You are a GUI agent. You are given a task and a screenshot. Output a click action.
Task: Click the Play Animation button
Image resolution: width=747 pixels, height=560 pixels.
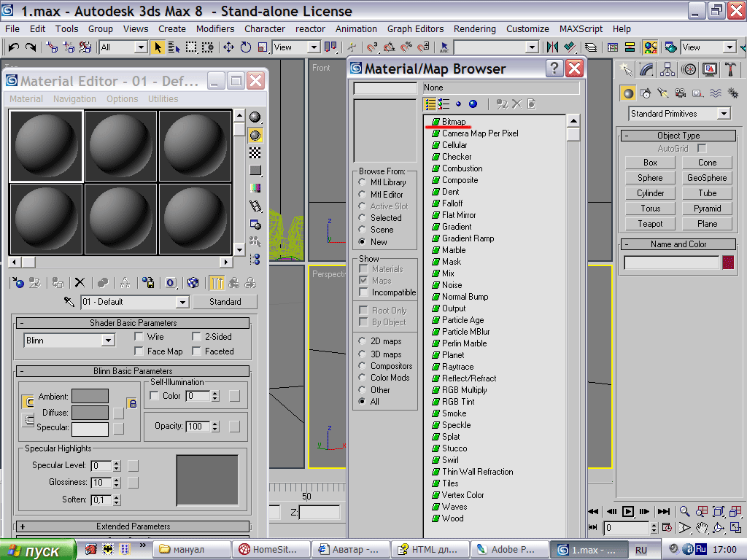[628, 511]
